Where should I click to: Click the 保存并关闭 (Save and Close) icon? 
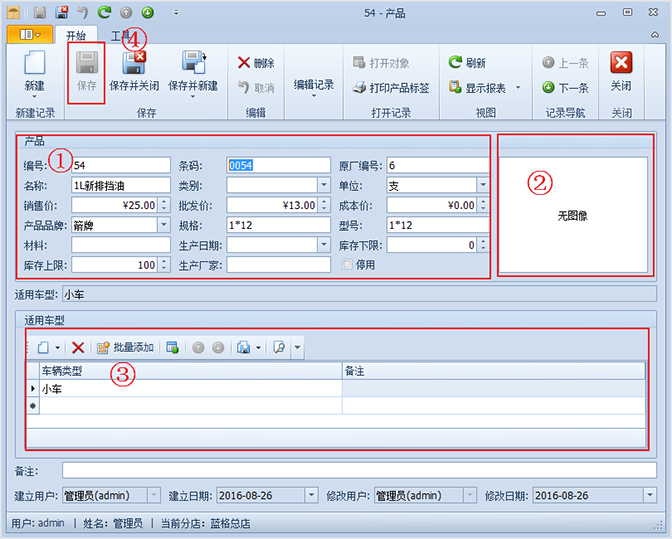133,64
